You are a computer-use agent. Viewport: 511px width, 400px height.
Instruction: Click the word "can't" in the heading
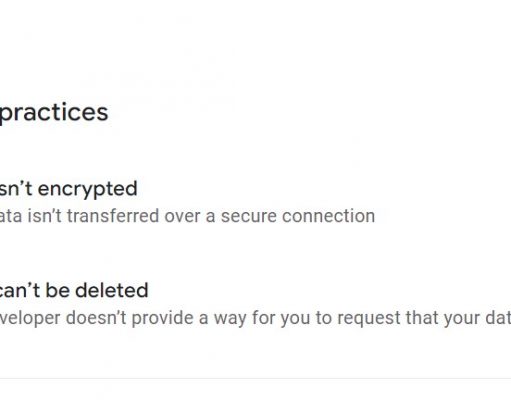pyautogui.click(x=20, y=290)
